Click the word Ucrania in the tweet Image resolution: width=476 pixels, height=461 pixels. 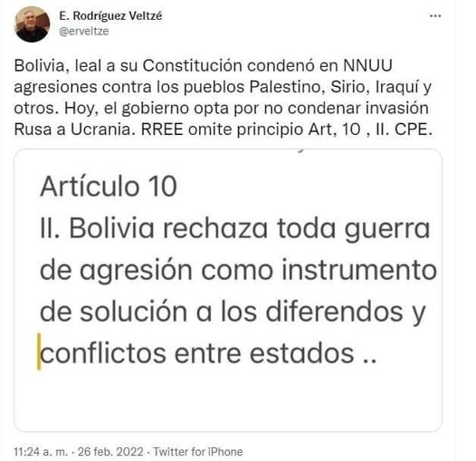[103, 130]
